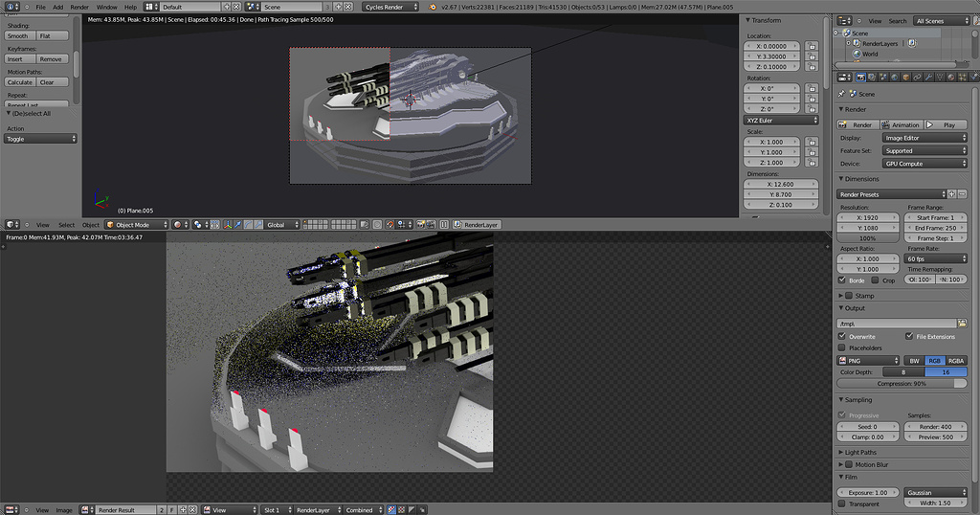
Task: Select BW color mode
Action: 914,361
